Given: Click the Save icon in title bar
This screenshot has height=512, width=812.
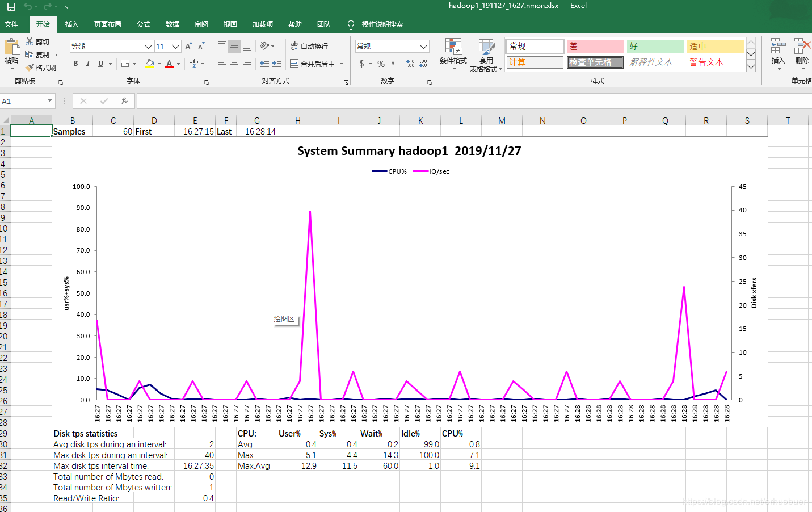Looking at the screenshot, I should coord(11,6).
